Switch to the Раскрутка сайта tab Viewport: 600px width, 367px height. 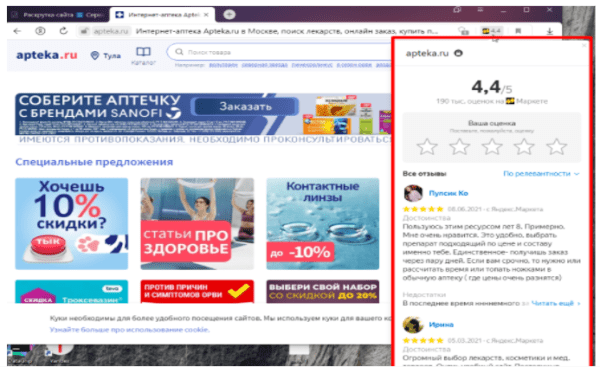click(58, 15)
